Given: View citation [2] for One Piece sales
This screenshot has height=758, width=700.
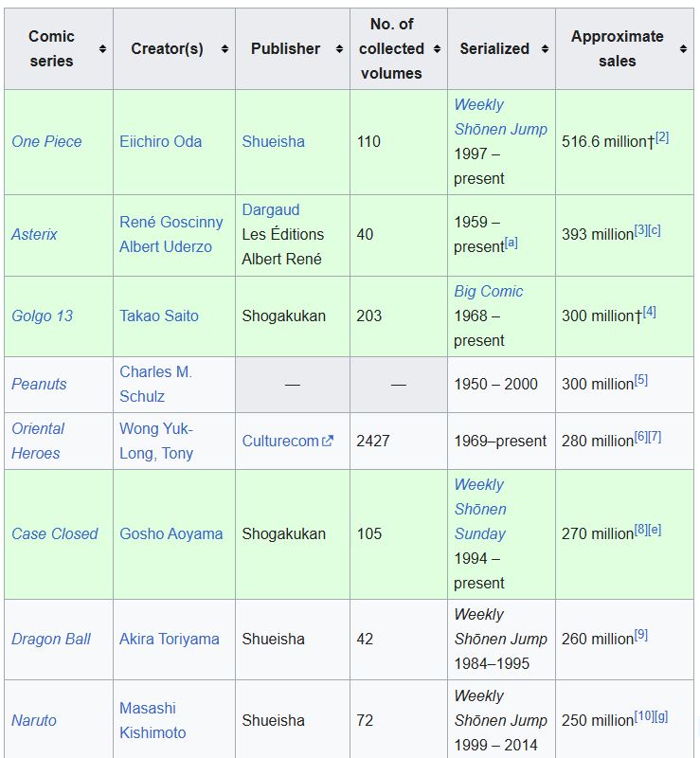Looking at the screenshot, I should click(x=662, y=137).
